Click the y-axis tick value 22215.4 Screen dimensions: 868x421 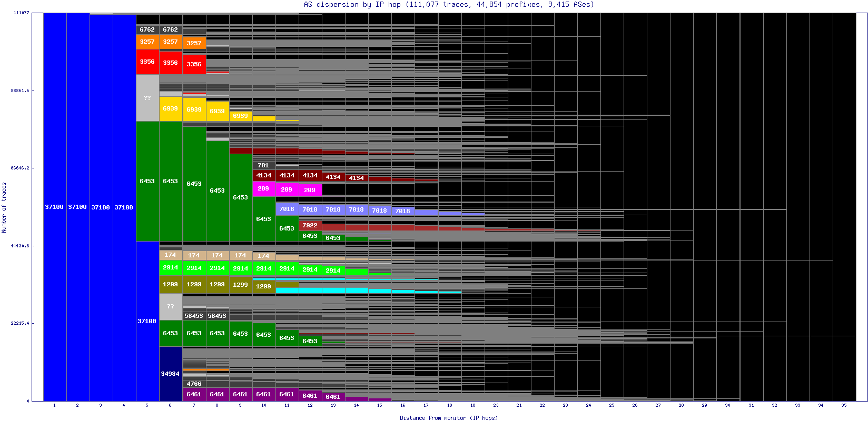[20, 323]
